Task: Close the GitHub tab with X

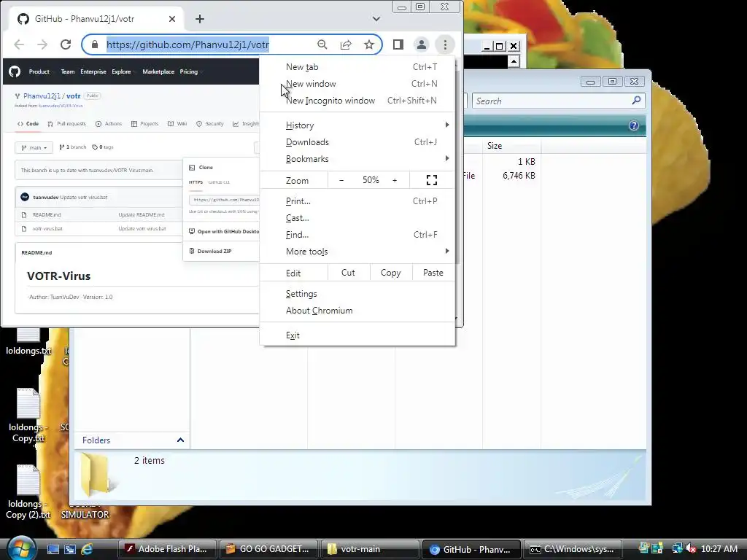Action: coord(172,19)
